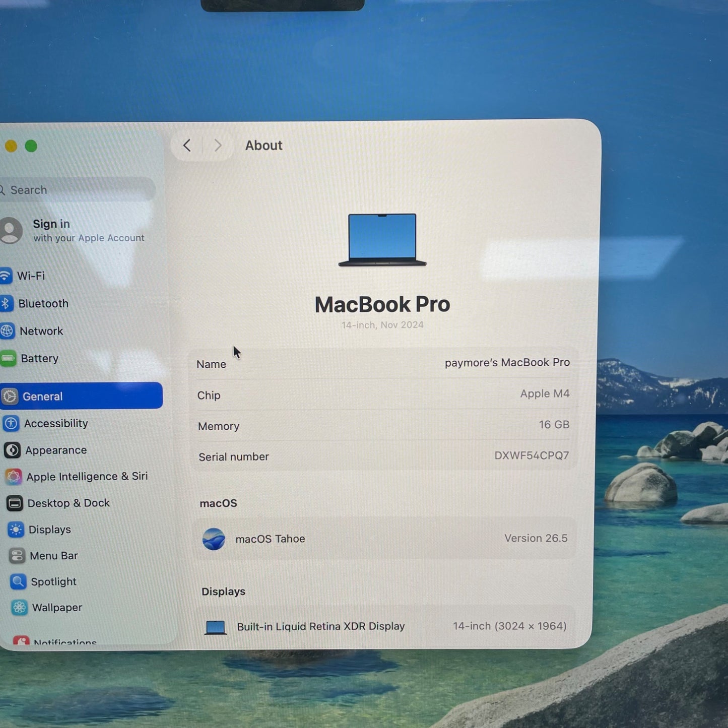Click the "14-inch, Nov 2024" model subtitle
This screenshot has width=728, height=728.
point(382,325)
